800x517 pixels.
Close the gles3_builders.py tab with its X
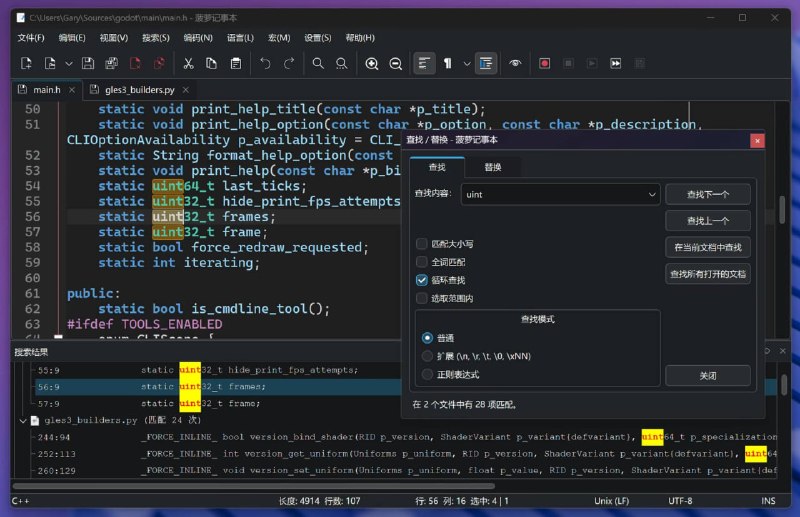point(186,90)
